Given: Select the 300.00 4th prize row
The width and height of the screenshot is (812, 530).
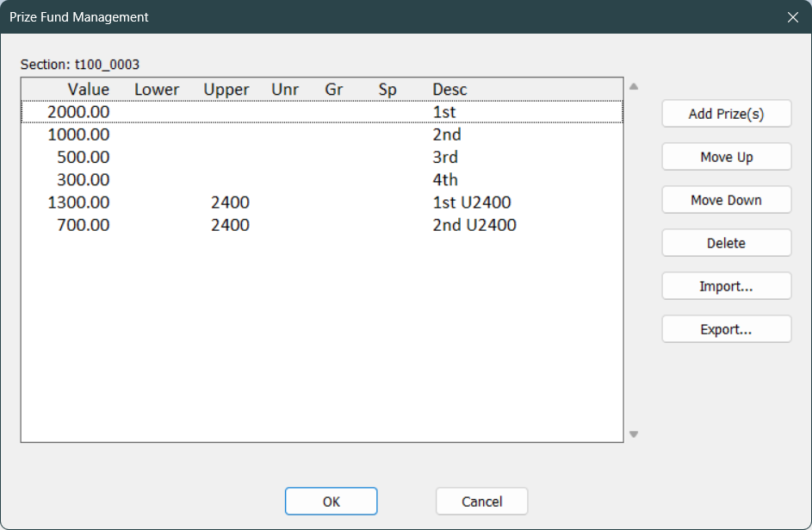Looking at the screenshot, I should [322, 180].
